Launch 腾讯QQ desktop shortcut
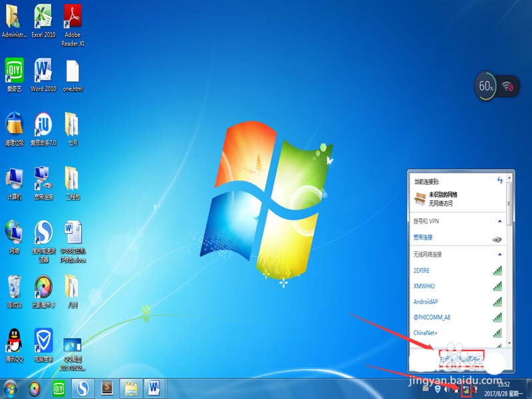The height and width of the screenshot is (399, 532). click(14, 345)
